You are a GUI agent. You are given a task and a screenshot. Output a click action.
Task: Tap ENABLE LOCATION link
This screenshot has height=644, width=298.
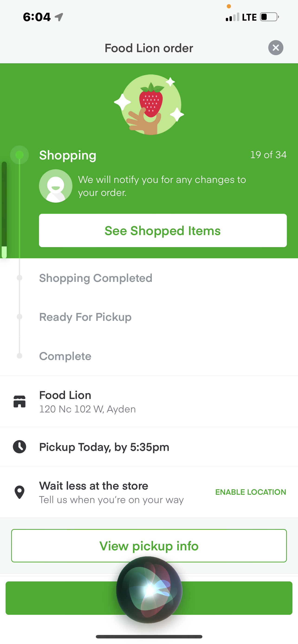pyautogui.click(x=250, y=492)
